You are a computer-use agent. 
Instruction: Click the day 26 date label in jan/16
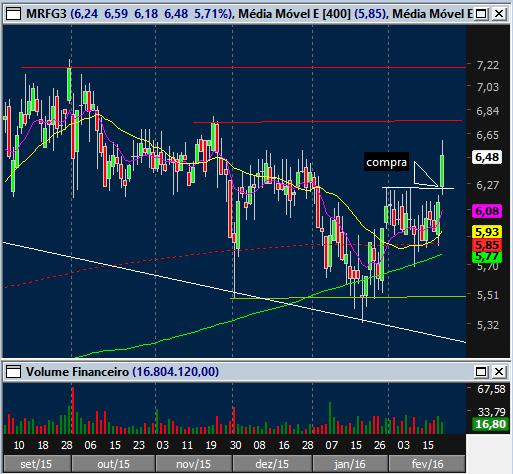pos(380,445)
